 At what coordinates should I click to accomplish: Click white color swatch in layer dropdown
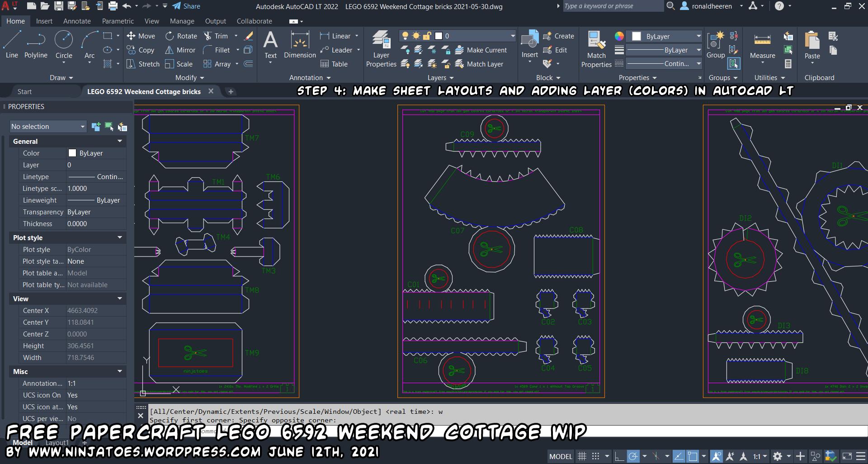pyautogui.click(x=438, y=36)
